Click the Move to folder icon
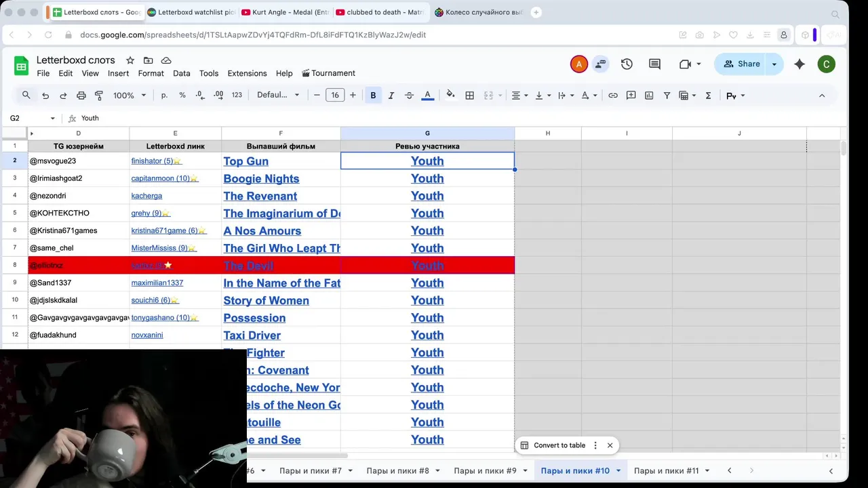 (x=148, y=60)
